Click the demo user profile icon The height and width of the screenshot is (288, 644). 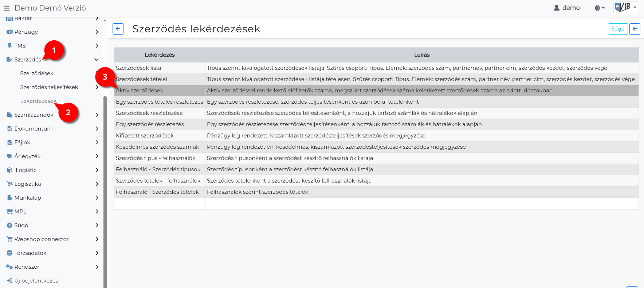pos(557,8)
